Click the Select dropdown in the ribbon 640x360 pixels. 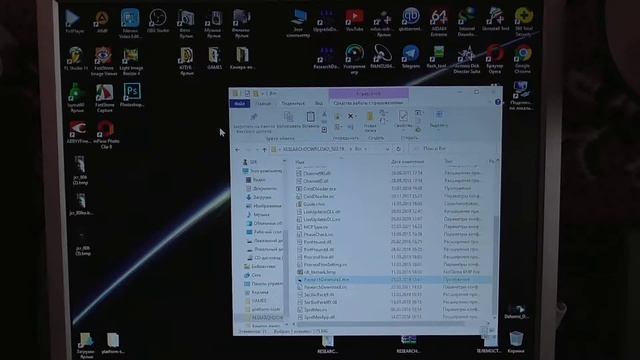[439, 120]
